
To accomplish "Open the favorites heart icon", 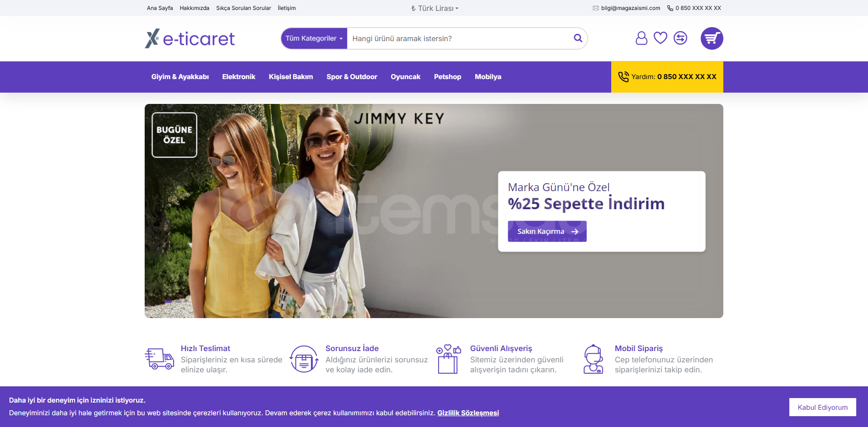I will pos(660,38).
